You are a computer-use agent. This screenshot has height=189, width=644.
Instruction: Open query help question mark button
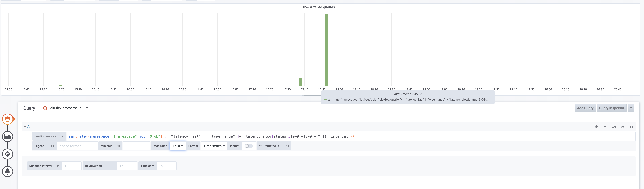[x=631, y=108]
